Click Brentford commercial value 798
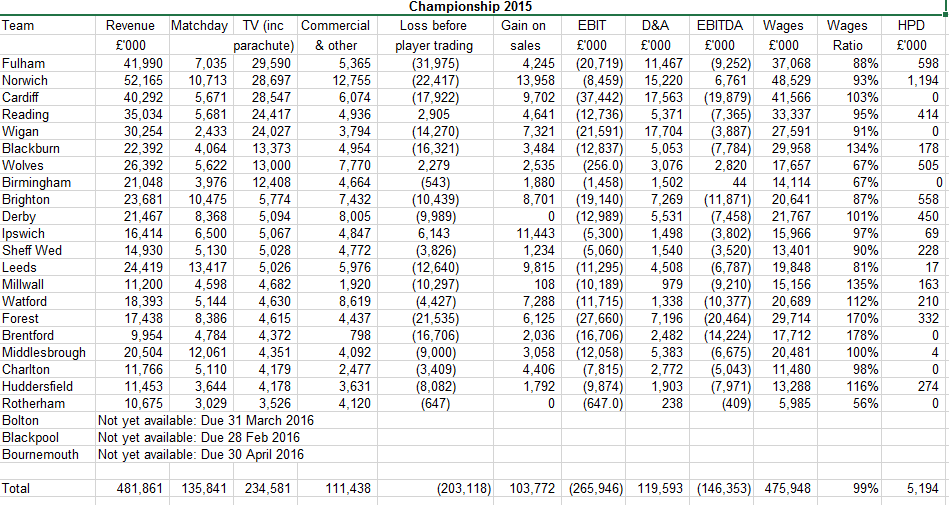Screen dimensions: 949x505 pos(360,335)
